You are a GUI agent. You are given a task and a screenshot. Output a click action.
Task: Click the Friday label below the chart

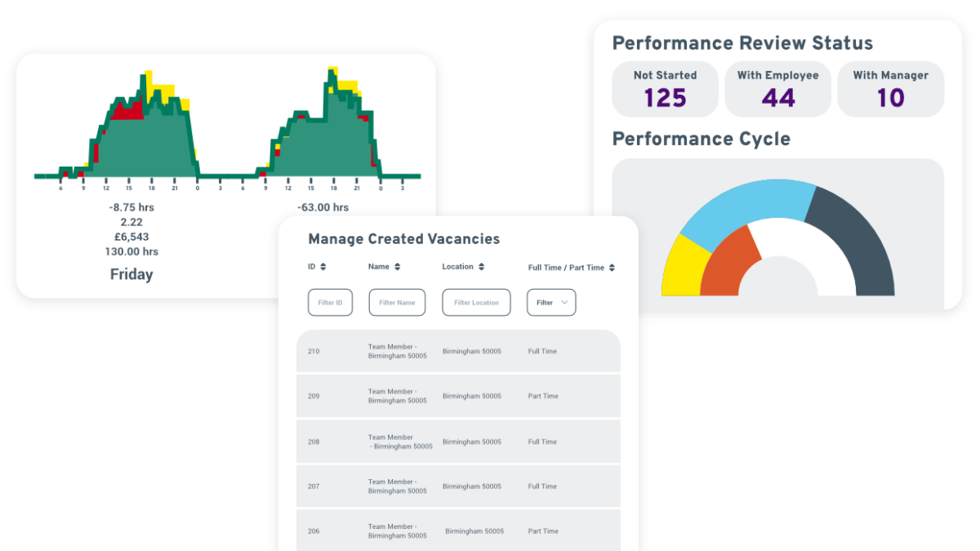(x=131, y=274)
